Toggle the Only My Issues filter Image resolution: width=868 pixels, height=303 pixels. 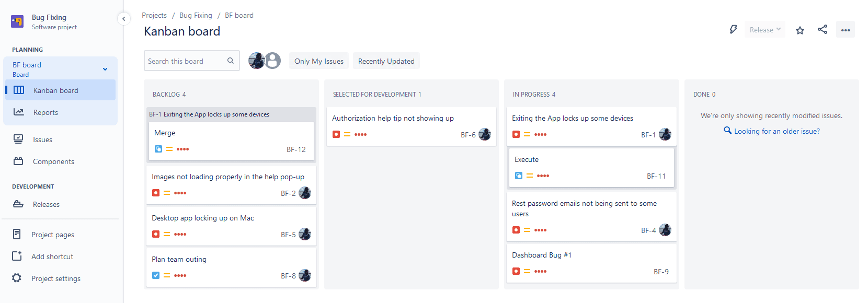(319, 61)
